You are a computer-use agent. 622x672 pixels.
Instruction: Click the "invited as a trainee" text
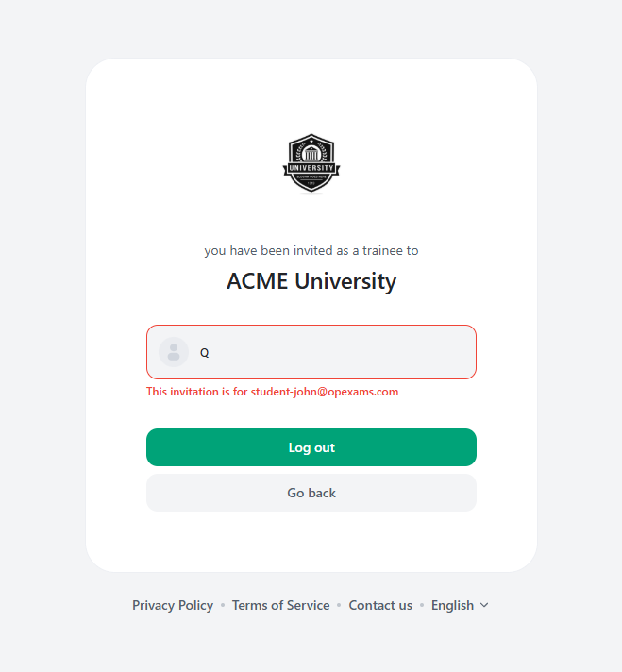pyautogui.click(x=311, y=251)
